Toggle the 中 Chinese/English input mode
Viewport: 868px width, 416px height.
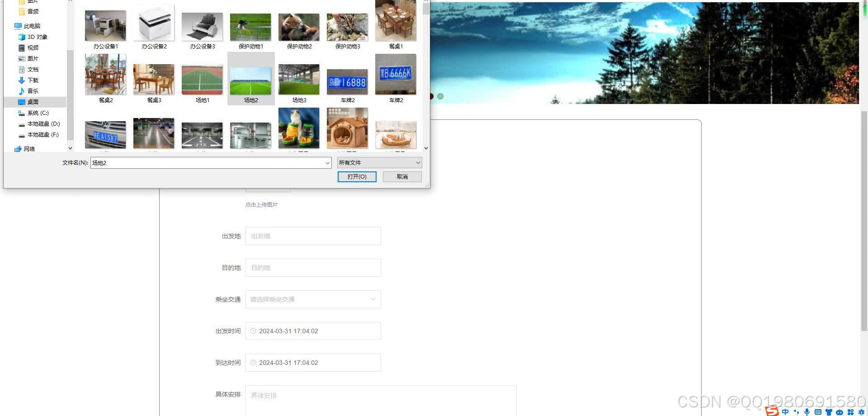785,412
